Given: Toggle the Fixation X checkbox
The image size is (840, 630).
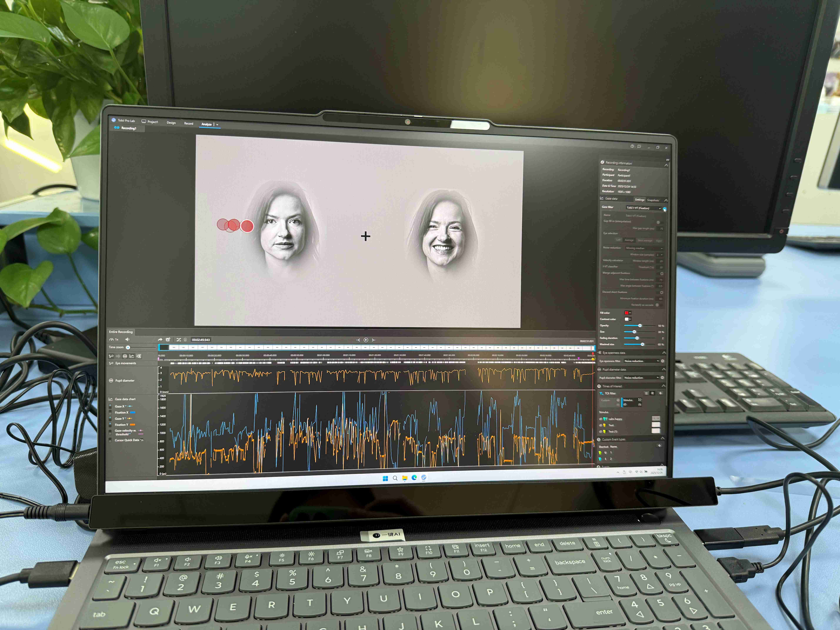Looking at the screenshot, I should (x=110, y=412).
